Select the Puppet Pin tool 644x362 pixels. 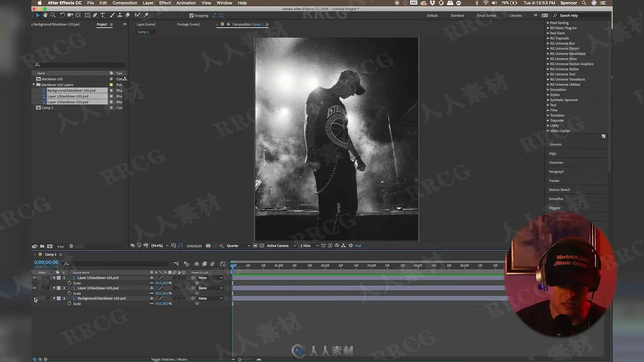pyautogui.click(x=146, y=15)
